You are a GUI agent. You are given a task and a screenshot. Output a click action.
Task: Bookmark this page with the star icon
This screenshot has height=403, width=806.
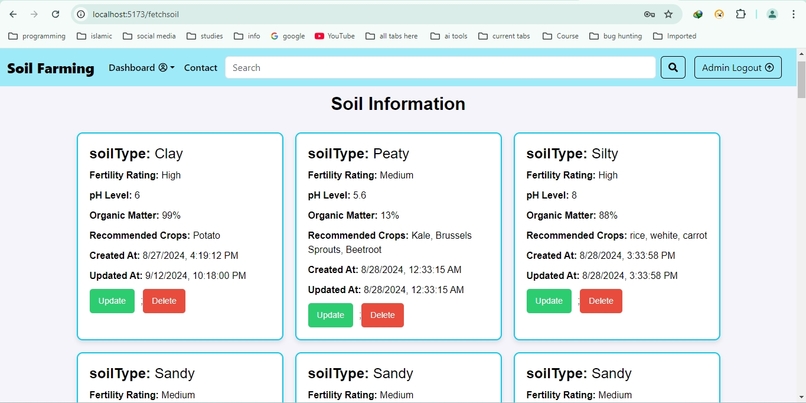[x=668, y=14]
